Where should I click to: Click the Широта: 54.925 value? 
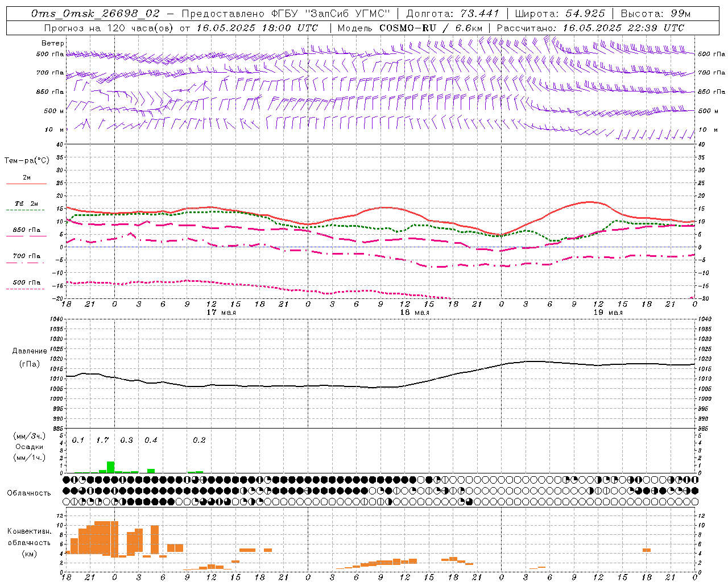click(x=560, y=14)
